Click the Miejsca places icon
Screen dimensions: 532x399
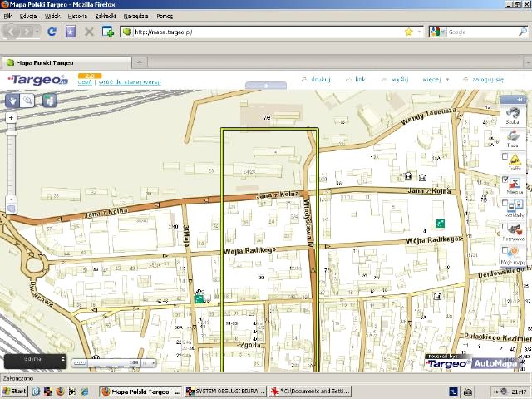click(515, 183)
